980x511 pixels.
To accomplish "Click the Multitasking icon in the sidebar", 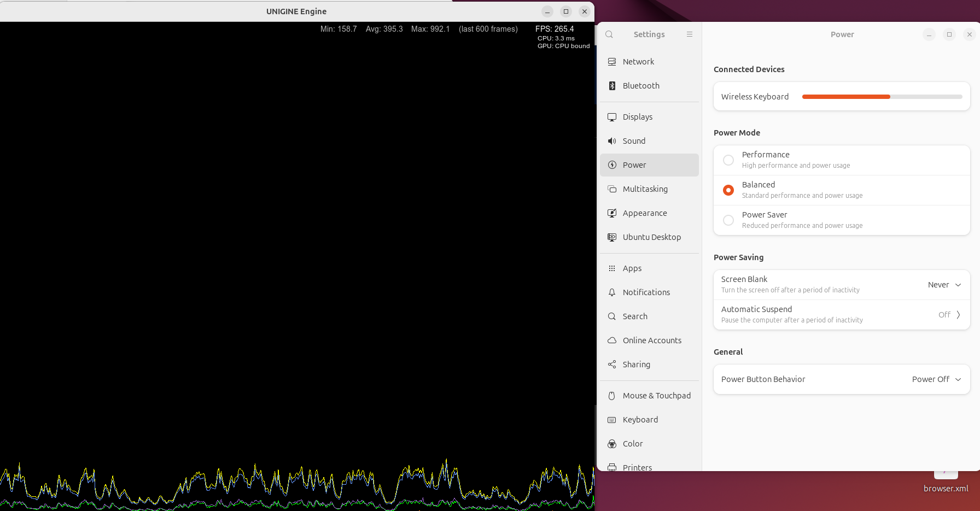I will 612,189.
